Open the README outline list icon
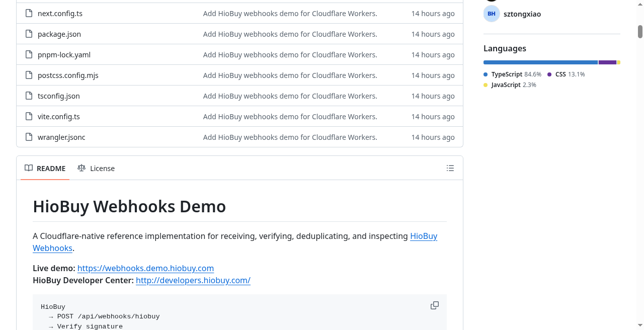 click(x=450, y=168)
